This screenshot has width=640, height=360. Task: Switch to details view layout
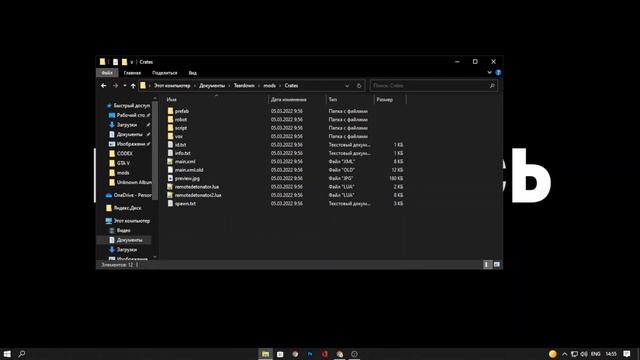487,265
